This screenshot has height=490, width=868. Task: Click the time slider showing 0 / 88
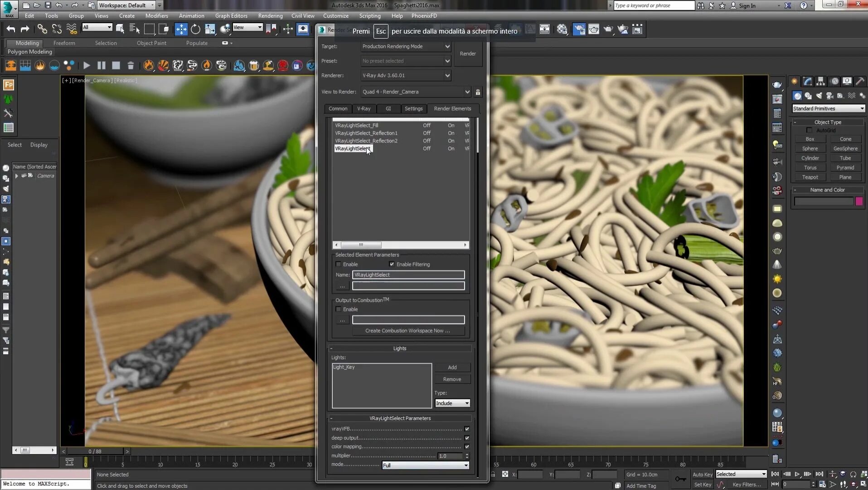(x=95, y=451)
